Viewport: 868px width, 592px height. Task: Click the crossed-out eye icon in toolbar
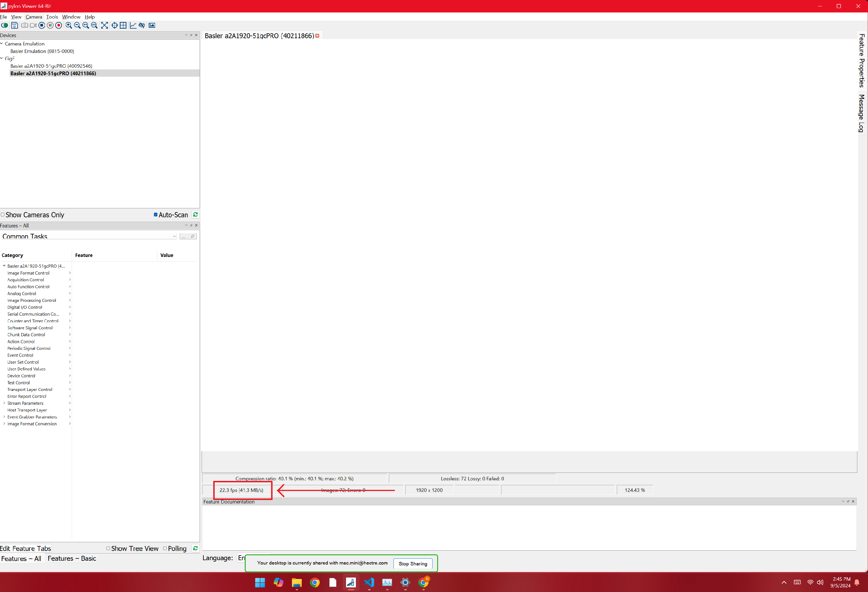(x=142, y=25)
